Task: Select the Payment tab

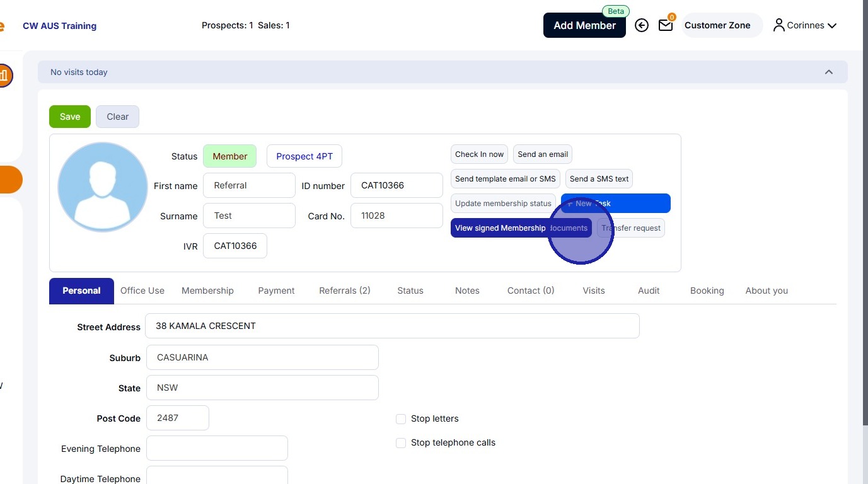Action: pyautogui.click(x=276, y=291)
